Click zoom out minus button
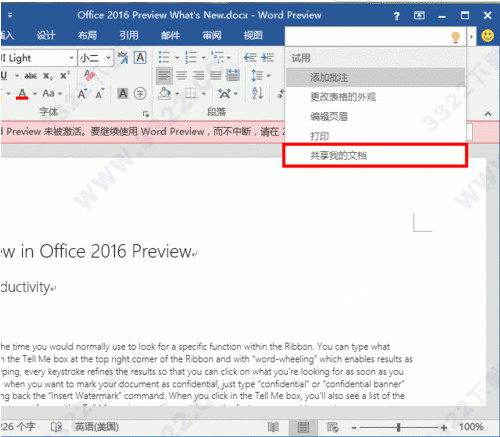Image resolution: width=500 pixels, height=437 pixels. pyautogui.click(x=354, y=428)
